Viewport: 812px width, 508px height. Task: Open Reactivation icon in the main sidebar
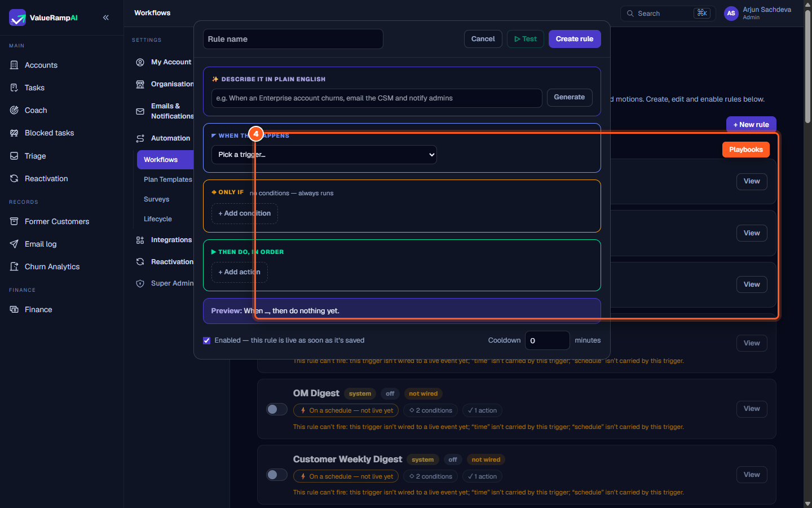pos(14,178)
